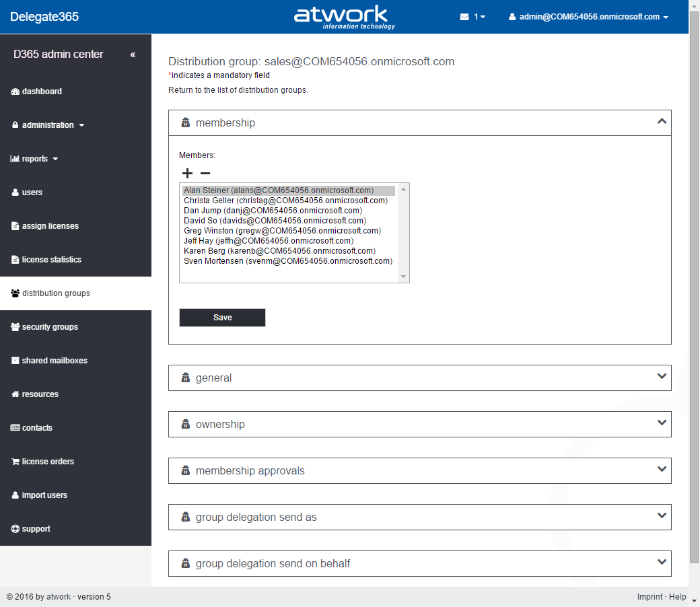Image resolution: width=700 pixels, height=607 pixels.
Task: Click the shared mailboxes archive icon
Action: [x=15, y=361]
